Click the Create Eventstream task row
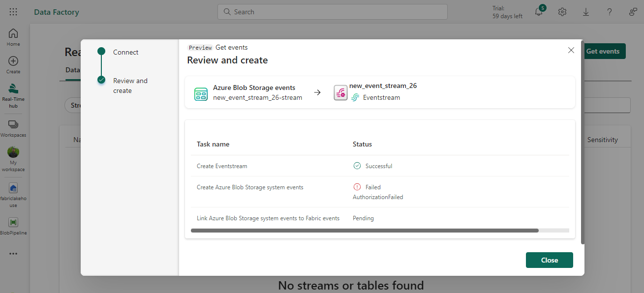This screenshot has height=293, width=644. tap(380, 166)
